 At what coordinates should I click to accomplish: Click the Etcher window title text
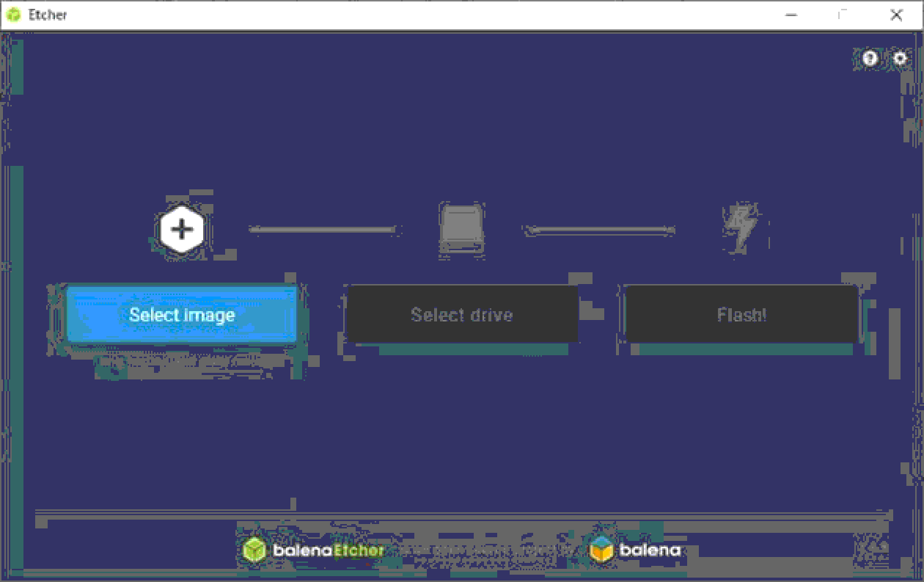[48, 15]
